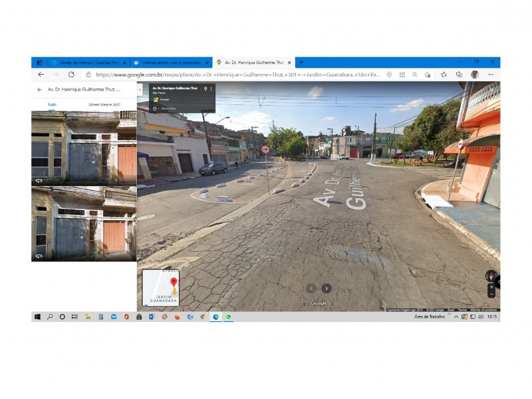Switch to the Street View e 360° tab

[104, 105]
